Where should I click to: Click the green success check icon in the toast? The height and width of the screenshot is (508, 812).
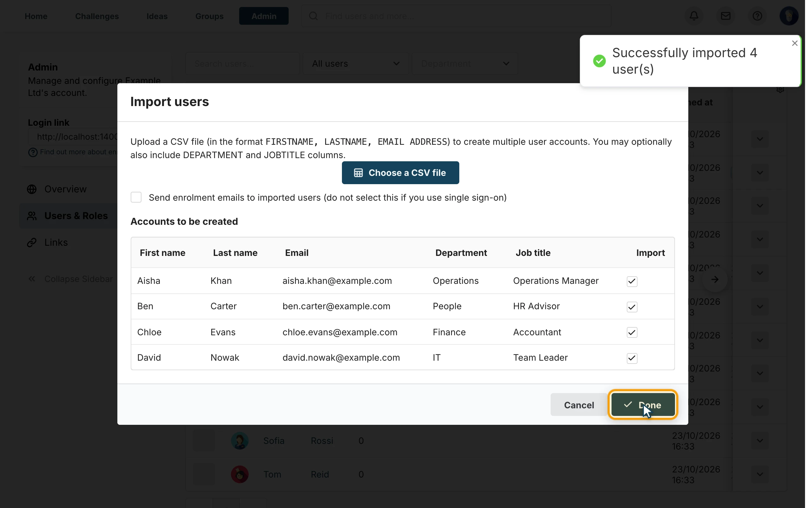click(x=599, y=61)
